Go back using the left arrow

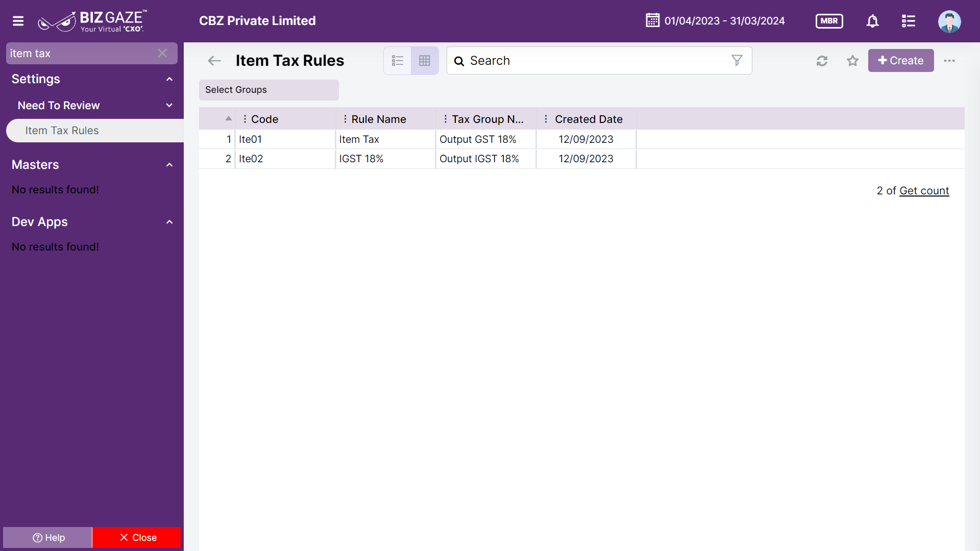(214, 61)
